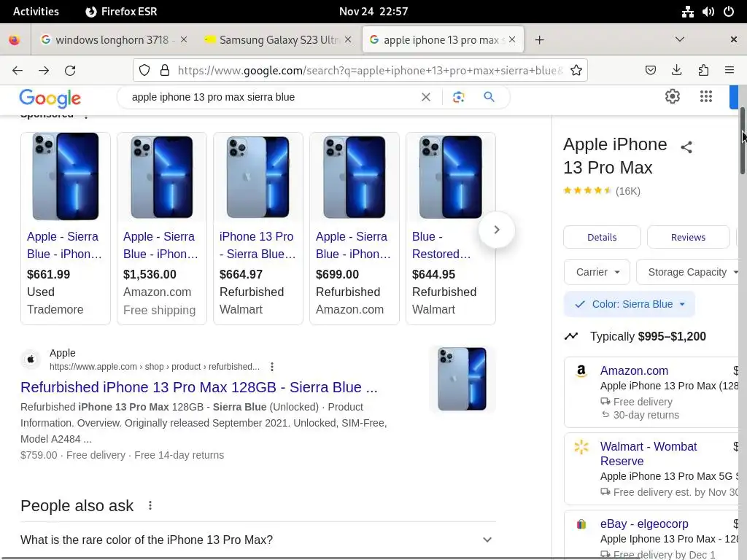
Task: Open the Firefox hamburger menu
Action: click(x=729, y=71)
